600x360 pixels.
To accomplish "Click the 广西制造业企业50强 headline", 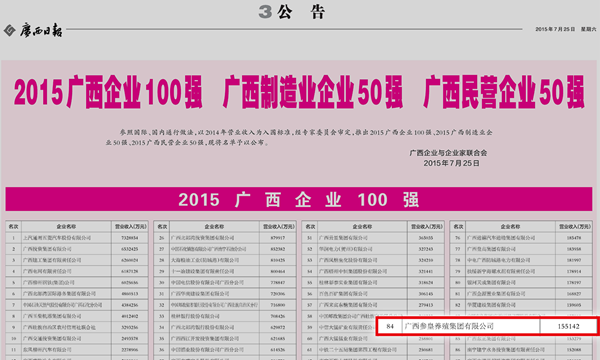I will pos(313,92).
